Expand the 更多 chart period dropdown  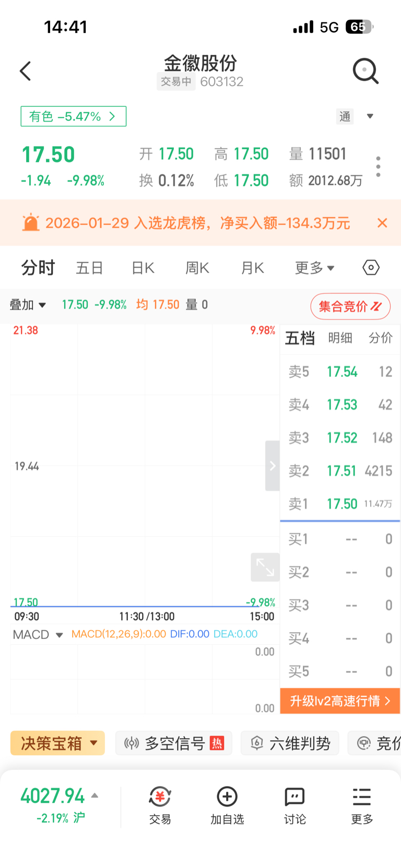314,268
